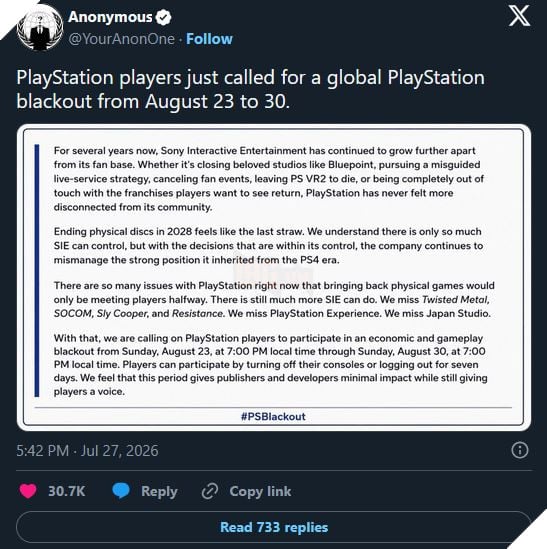Open the @YourAnonOne handle link

122,39
